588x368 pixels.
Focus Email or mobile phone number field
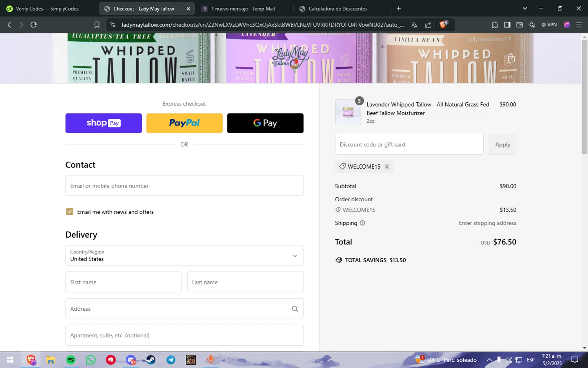coord(184,186)
